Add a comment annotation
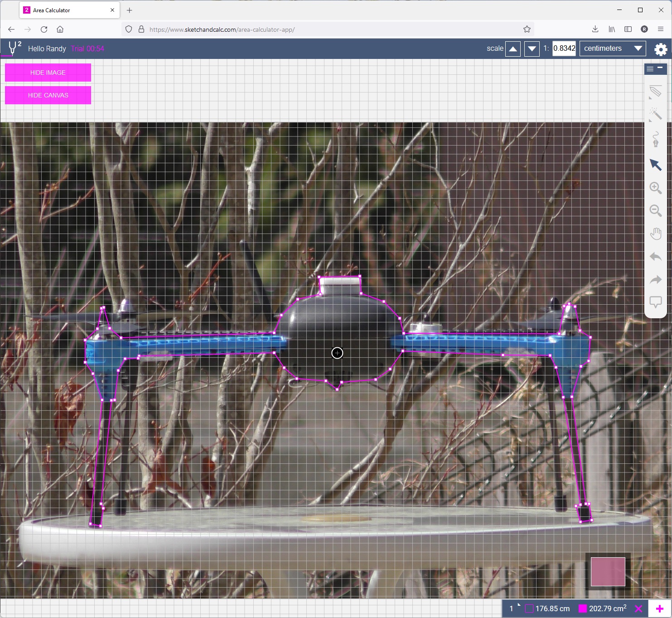672x618 pixels. click(655, 302)
